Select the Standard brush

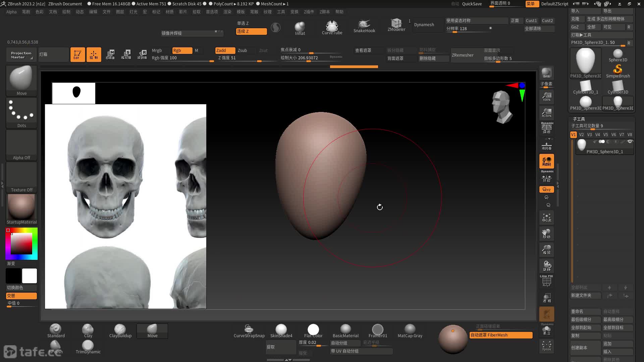pyautogui.click(x=56, y=331)
